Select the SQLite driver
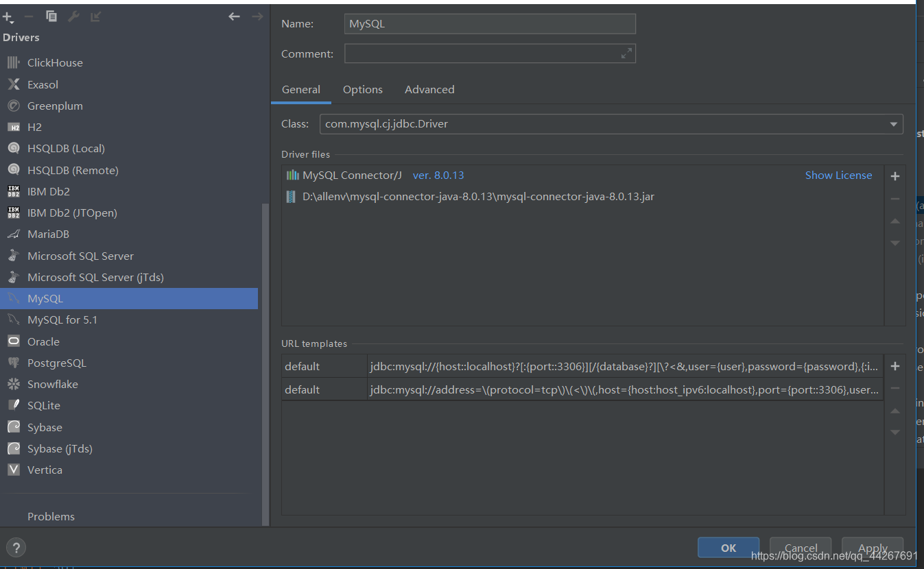The width and height of the screenshot is (924, 569). click(129, 405)
